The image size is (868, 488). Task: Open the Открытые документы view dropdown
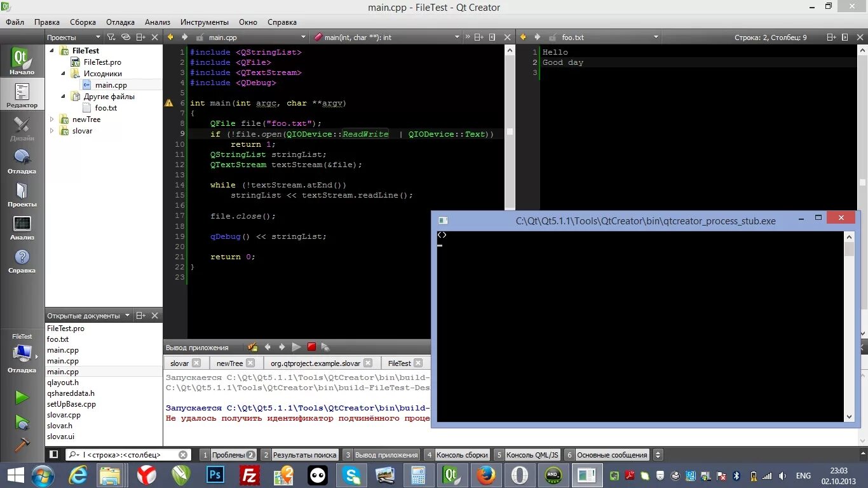pyautogui.click(x=88, y=315)
